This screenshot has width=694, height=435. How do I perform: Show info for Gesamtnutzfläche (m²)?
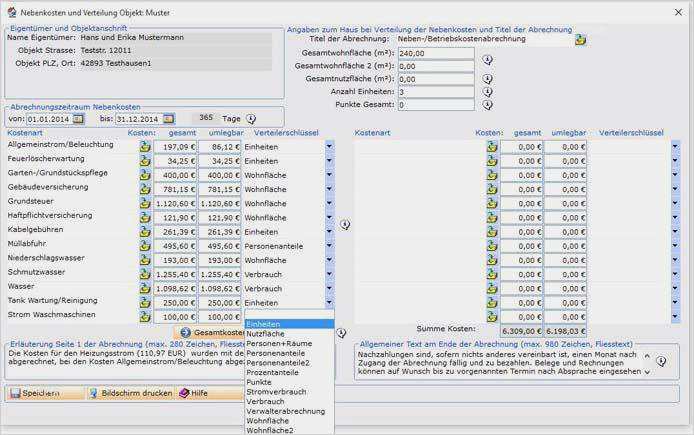(487, 79)
